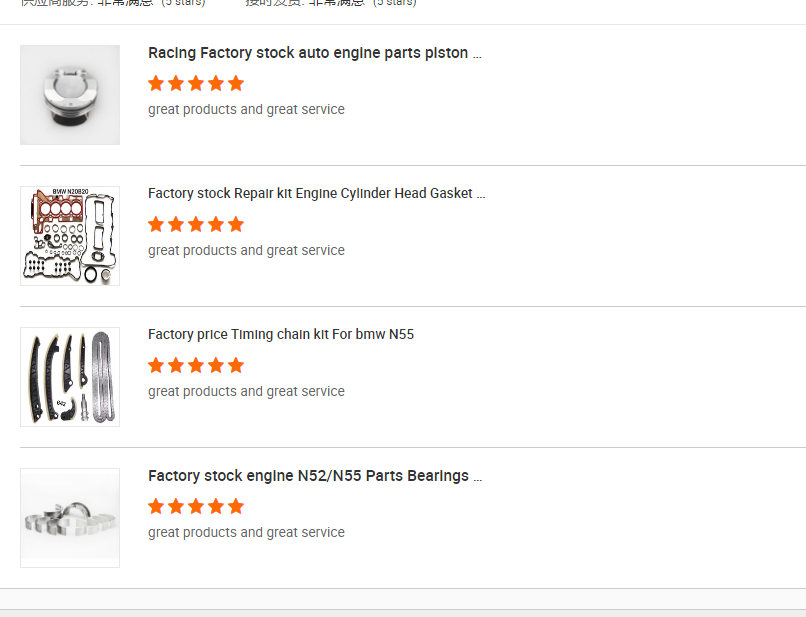This screenshot has width=806, height=617.
Task: Click fifth star of Timing chain kit rating
Action: [236, 365]
